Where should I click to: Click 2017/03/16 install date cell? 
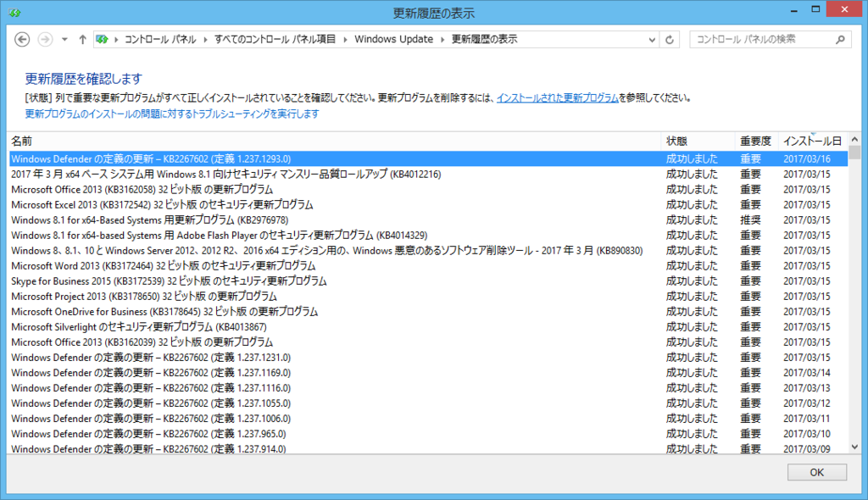[x=807, y=159]
